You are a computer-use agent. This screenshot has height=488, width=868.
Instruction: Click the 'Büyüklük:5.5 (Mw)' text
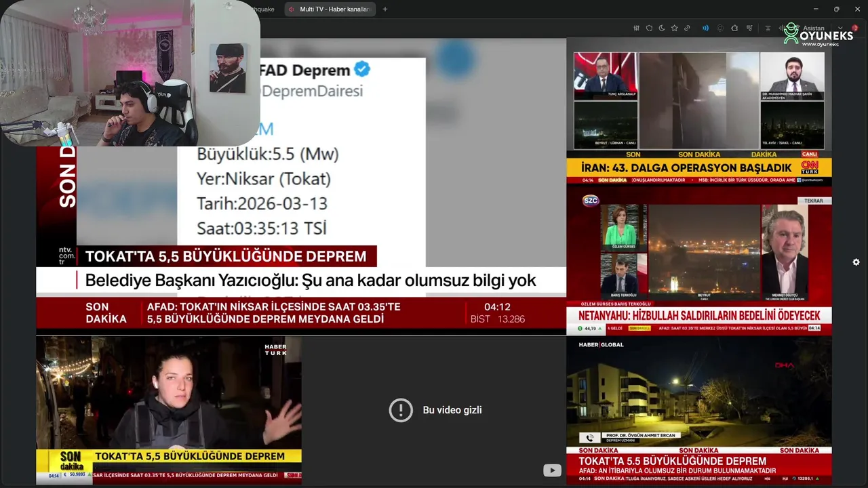pos(268,155)
